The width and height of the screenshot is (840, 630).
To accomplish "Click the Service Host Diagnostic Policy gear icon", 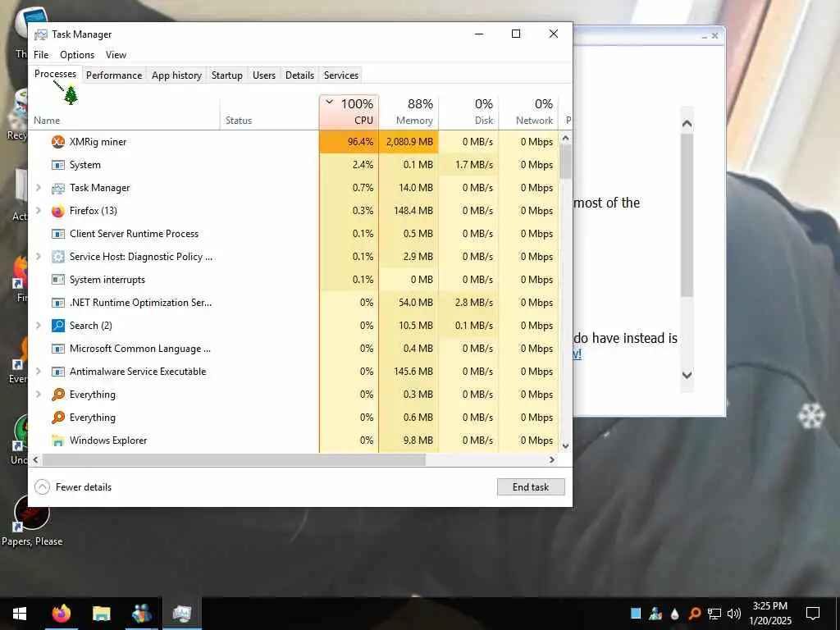I will coord(58,257).
